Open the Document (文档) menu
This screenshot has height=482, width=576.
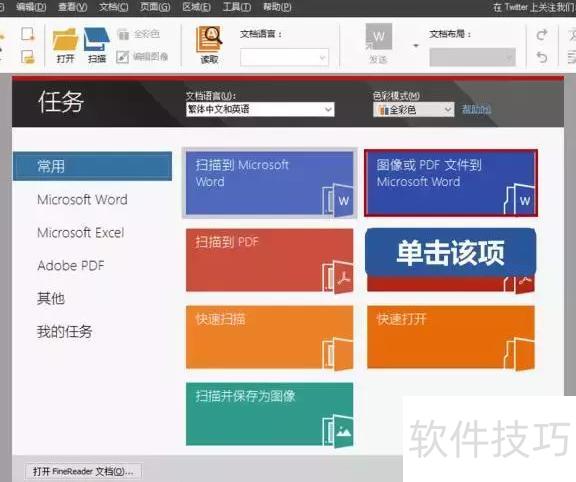pyautogui.click(x=114, y=7)
